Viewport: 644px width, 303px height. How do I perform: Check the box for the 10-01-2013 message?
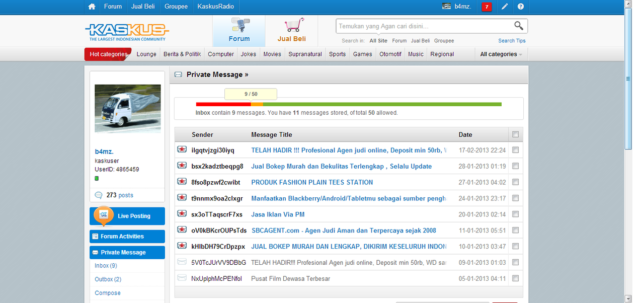(515, 247)
